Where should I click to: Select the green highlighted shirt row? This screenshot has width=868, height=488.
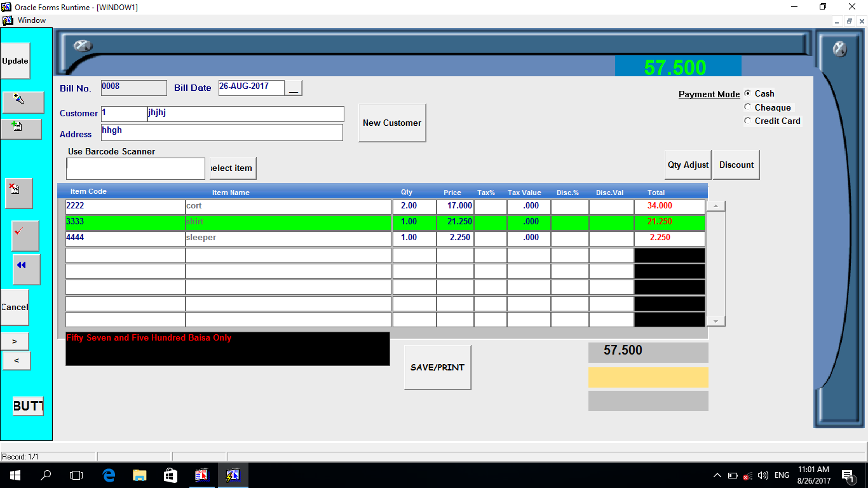coord(288,222)
